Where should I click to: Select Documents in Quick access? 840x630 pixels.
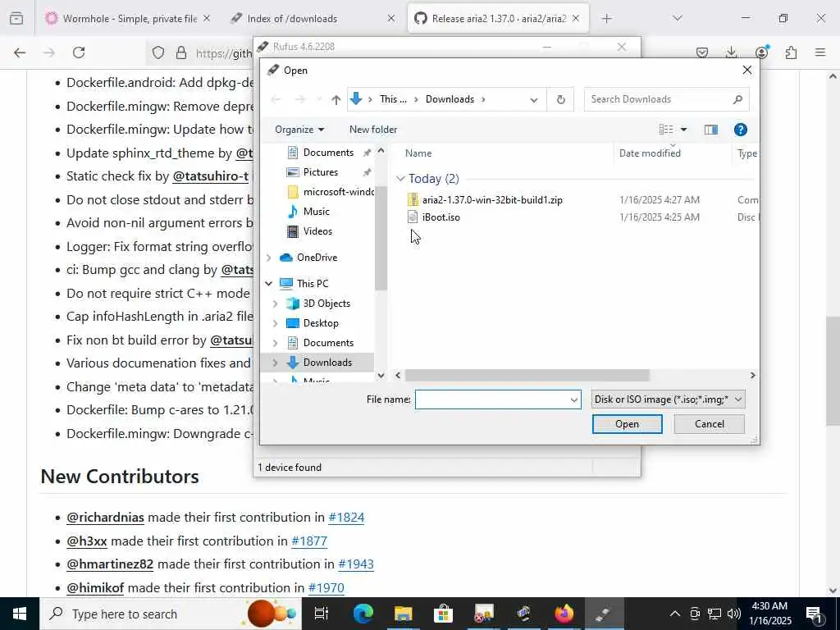coord(328,153)
